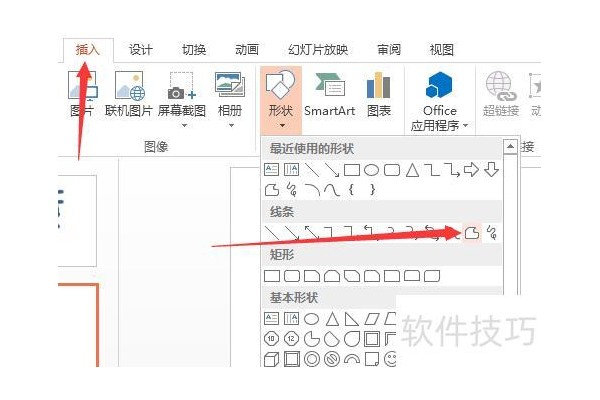Select the right brace shape

[373, 189]
